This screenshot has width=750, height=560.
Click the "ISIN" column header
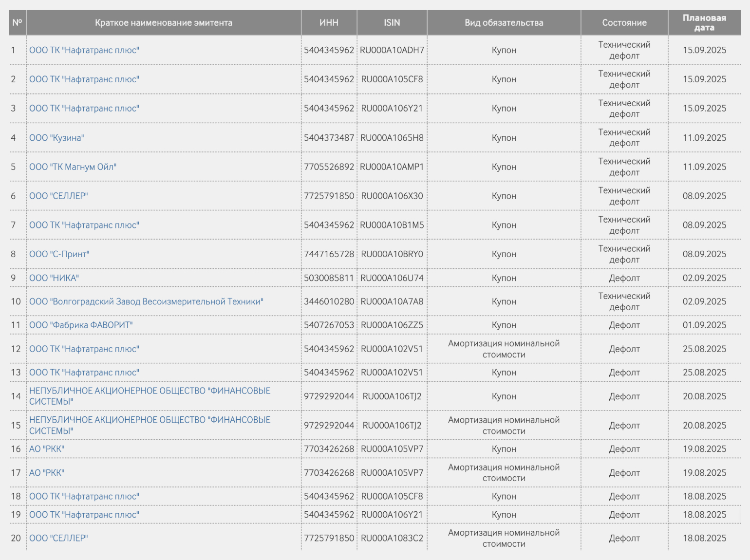(x=392, y=23)
